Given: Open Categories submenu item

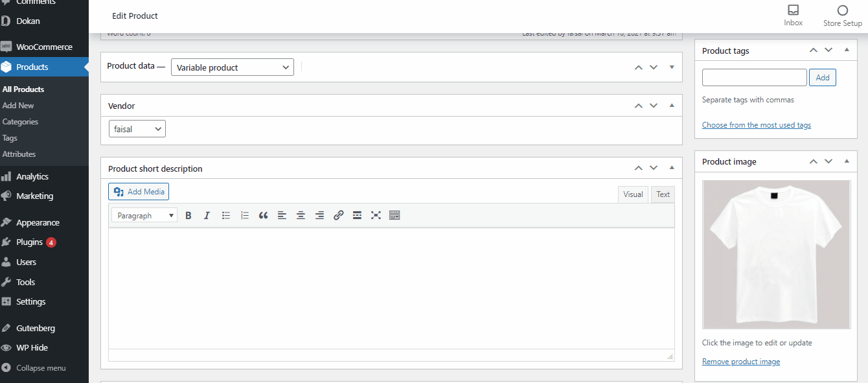Looking at the screenshot, I should [20, 121].
